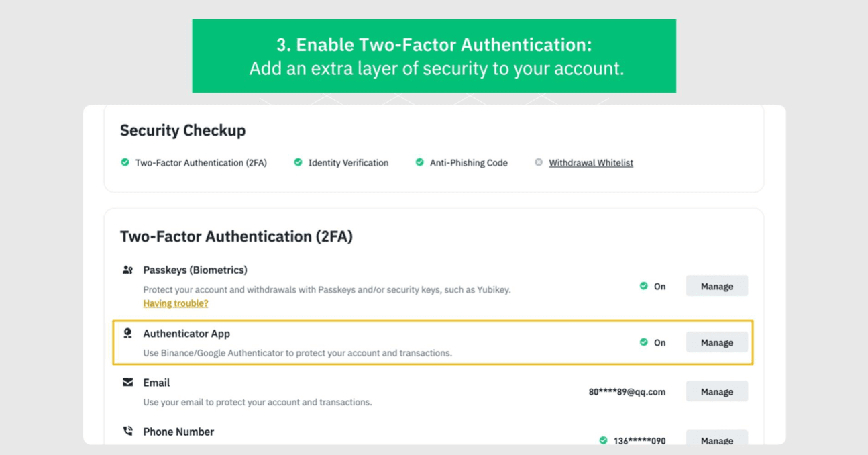
Task: Click the Phone Number handset icon
Action: tap(127, 432)
